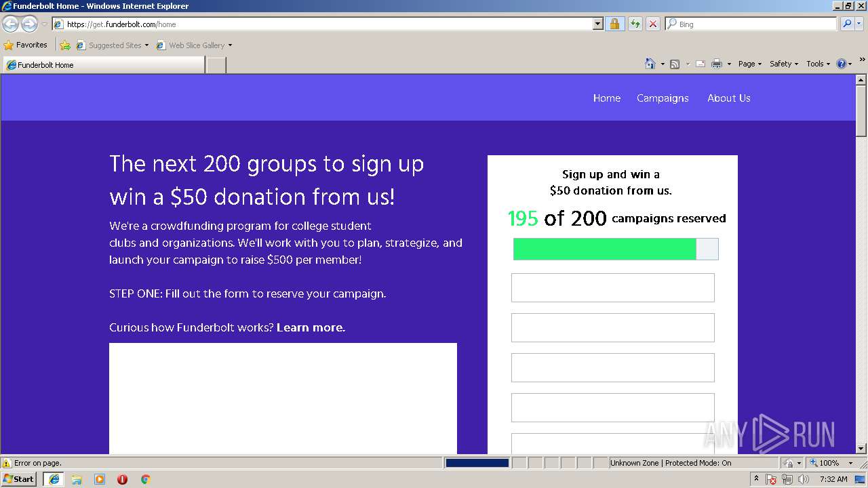Image resolution: width=868 pixels, height=488 pixels.
Task: Click the zoom level 100% button
Action: click(823, 463)
